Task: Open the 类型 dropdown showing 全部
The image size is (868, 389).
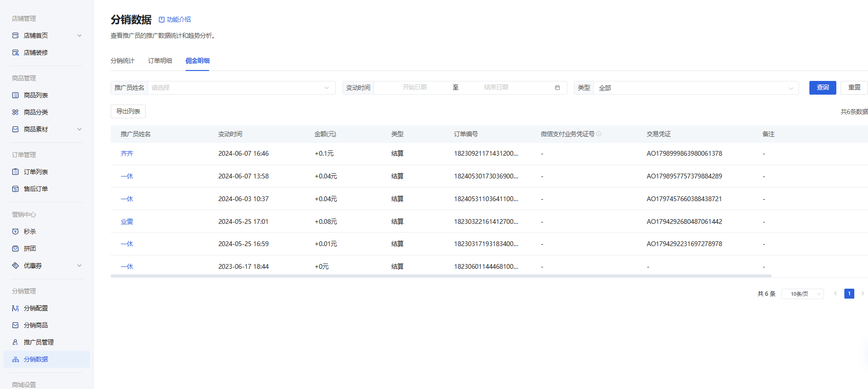Action: pos(696,88)
